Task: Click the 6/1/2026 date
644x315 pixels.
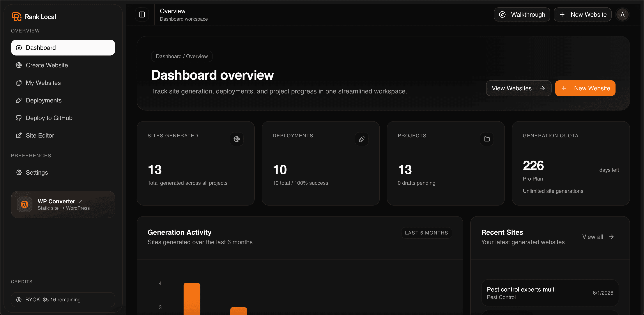Action: click(603, 293)
